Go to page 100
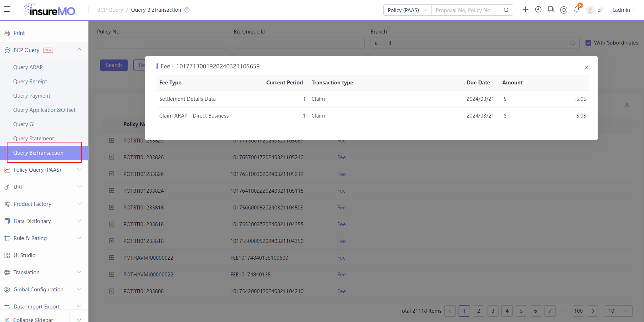Image resolution: width=644 pixels, height=322 pixels. tap(578, 311)
